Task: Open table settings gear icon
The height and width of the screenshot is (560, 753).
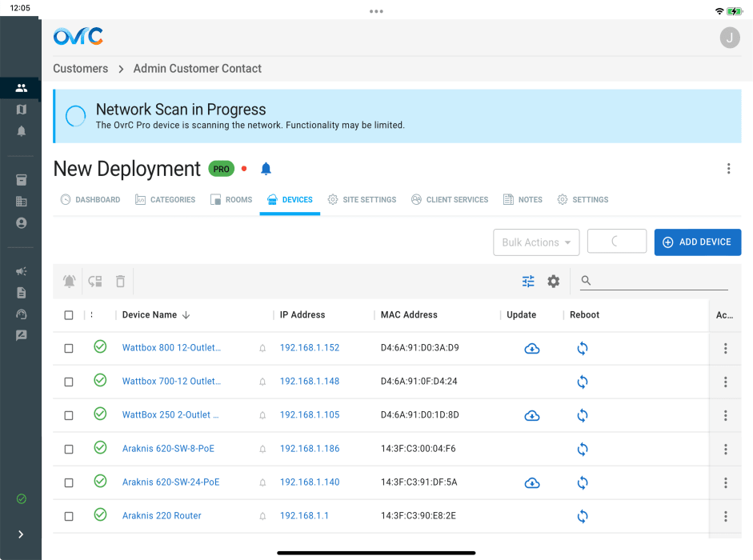Action: (x=553, y=281)
